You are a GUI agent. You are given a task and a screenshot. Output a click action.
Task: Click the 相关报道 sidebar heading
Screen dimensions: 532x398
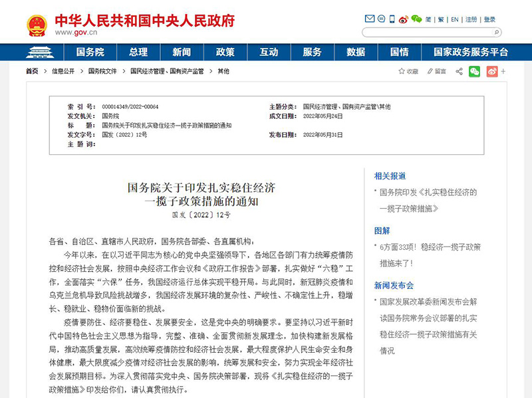click(x=390, y=176)
